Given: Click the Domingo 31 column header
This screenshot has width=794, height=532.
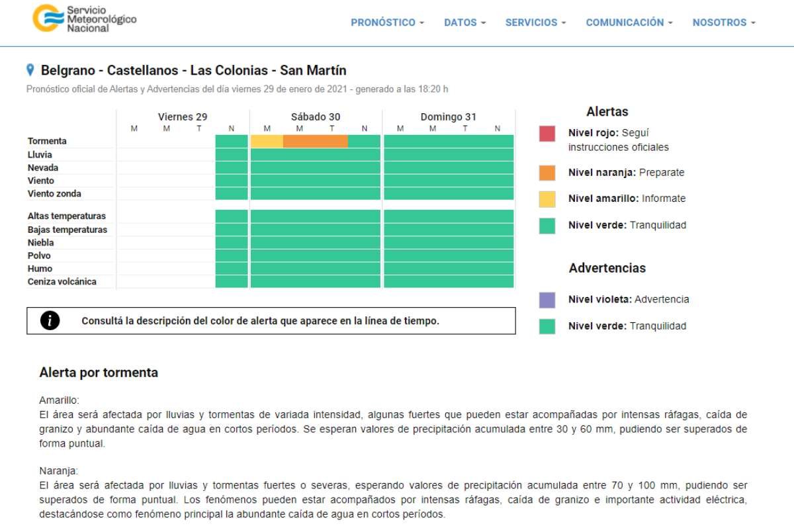Looking at the screenshot, I should click(x=448, y=117).
